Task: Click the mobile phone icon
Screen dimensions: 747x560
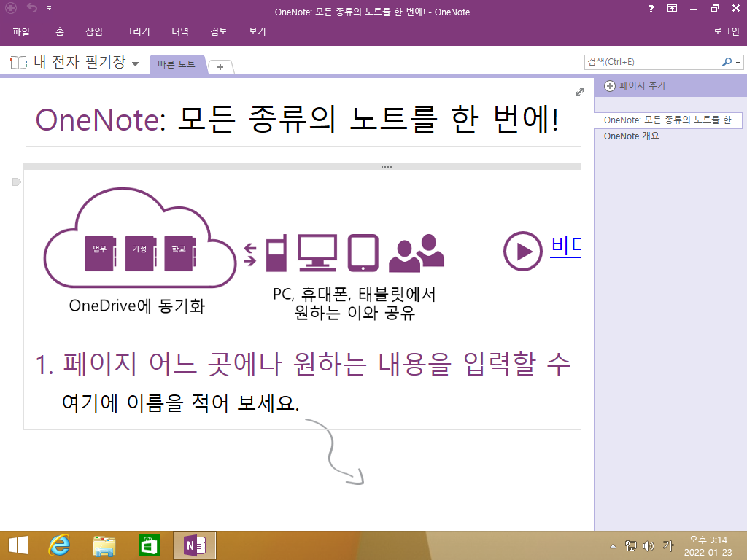Action: click(276, 253)
